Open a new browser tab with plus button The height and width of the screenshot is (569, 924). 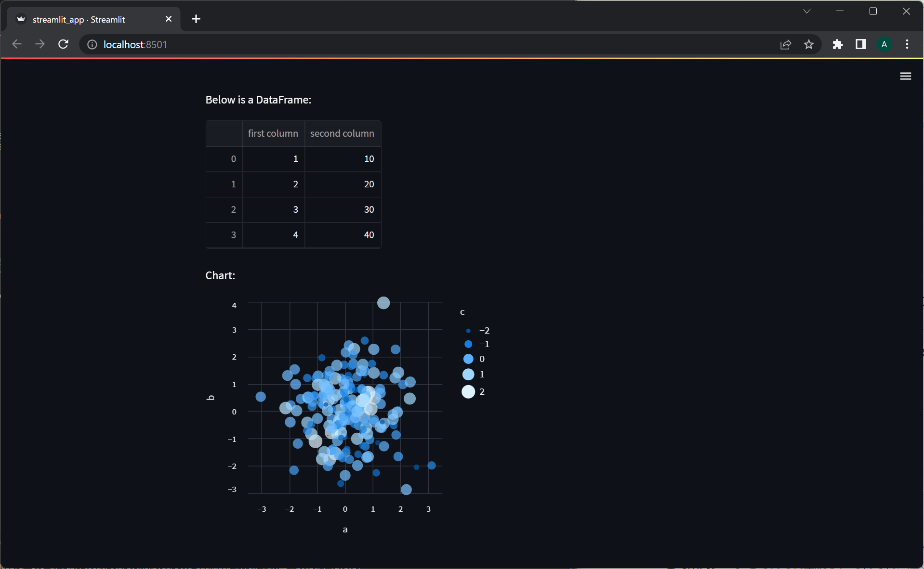tap(196, 19)
